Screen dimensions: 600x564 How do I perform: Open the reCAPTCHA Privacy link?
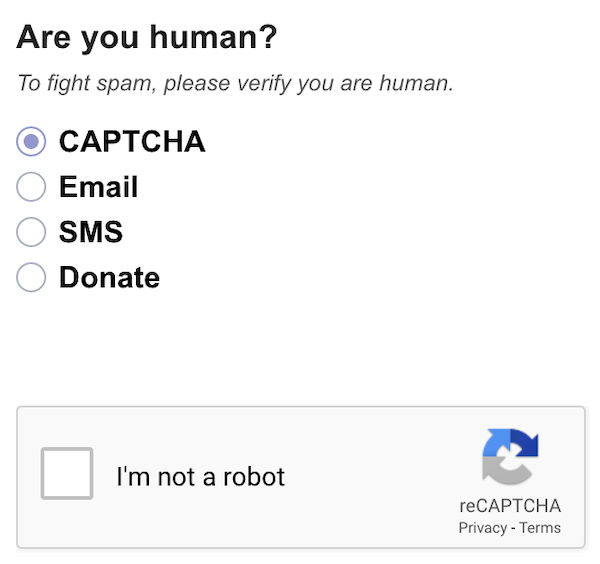pos(482,528)
